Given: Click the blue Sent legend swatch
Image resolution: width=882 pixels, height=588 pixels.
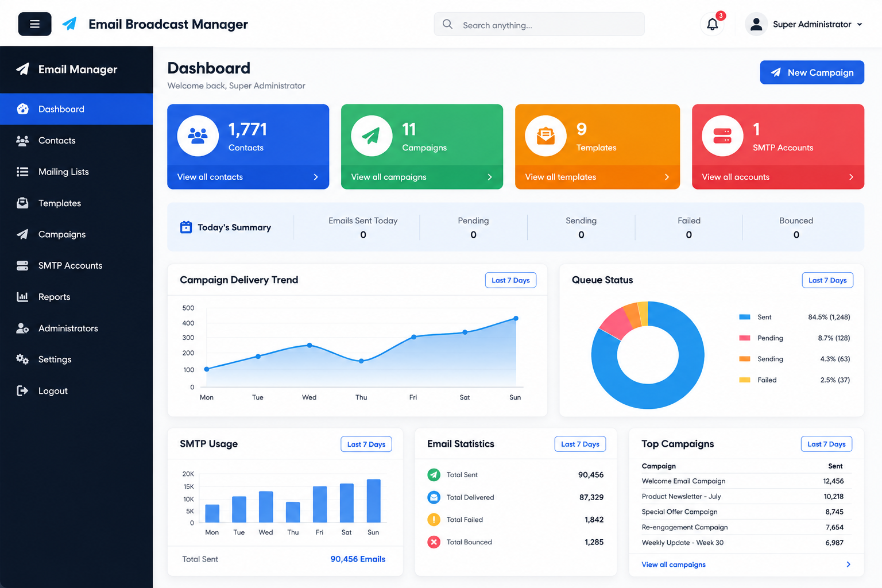Looking at the screenshot, I should tap(745, 317).
